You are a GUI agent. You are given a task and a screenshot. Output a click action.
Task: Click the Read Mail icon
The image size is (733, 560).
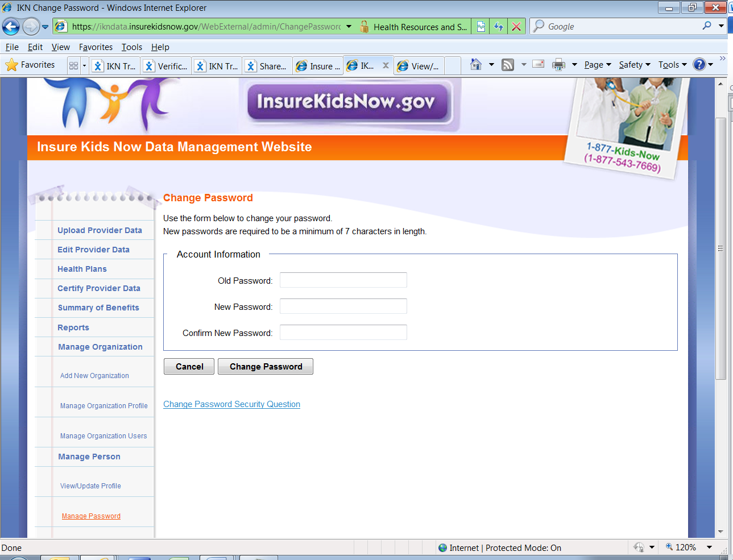(538, 64)
